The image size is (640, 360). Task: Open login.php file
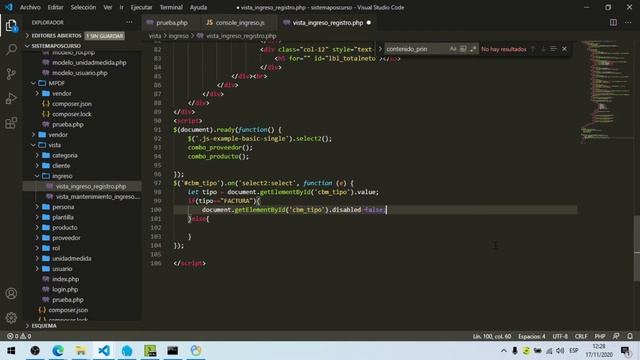(x=65, y=289)
